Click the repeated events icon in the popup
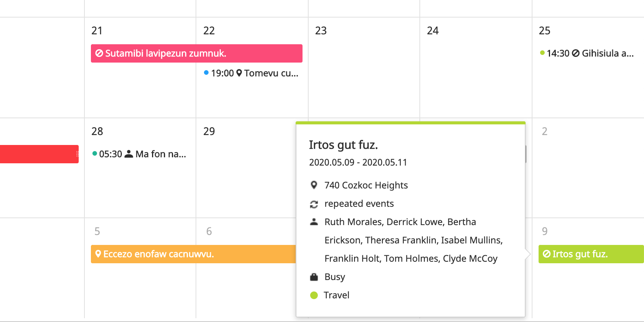This screenshot has width=644, height=322. click(x=314, y=203)
